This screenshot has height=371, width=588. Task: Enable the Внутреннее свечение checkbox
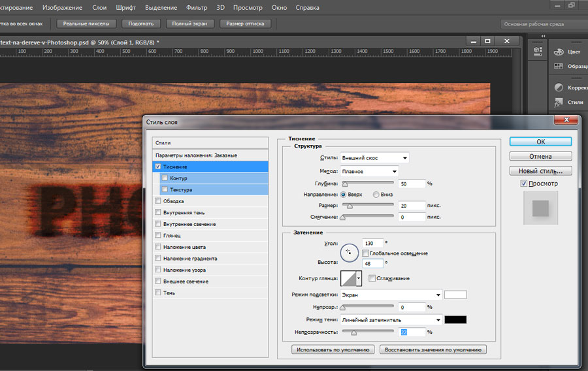(x=158, y=224)
